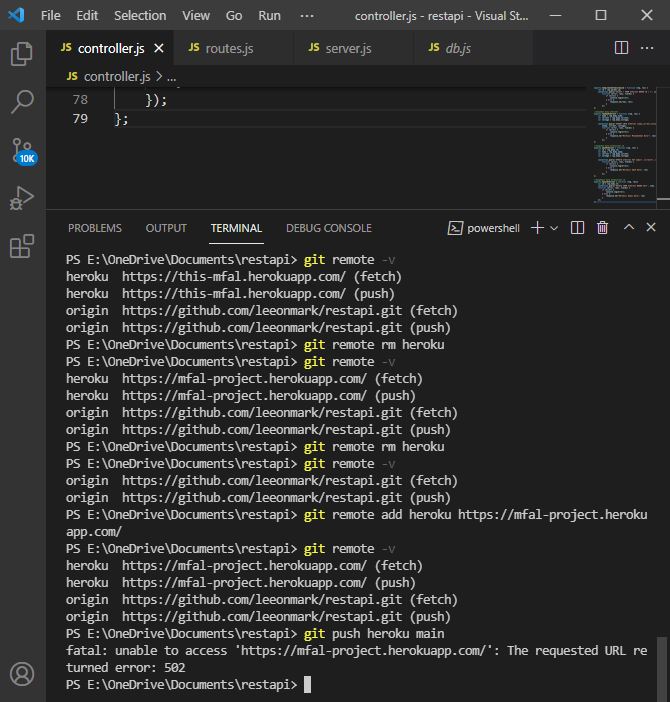
Task: Minimize the VS Code window
Action: click(555, 15)
